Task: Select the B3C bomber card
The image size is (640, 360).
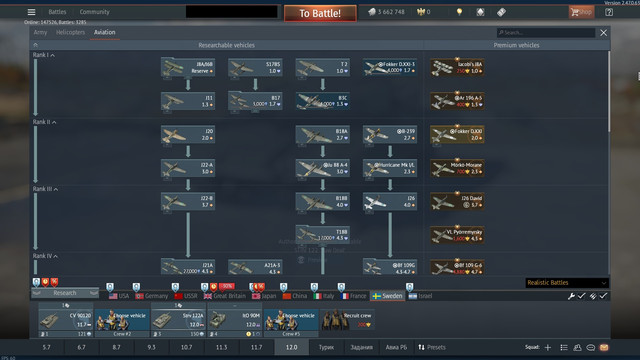Action: coord(322,101)
